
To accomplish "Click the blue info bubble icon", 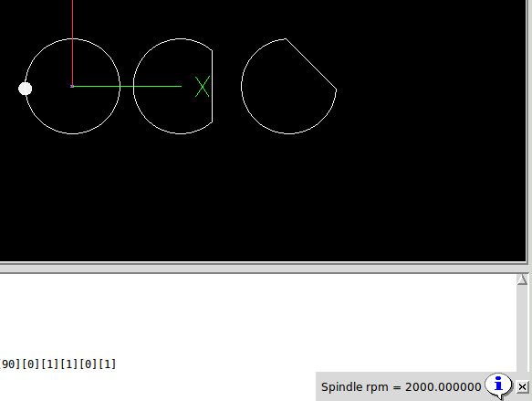I will (498, 385).
